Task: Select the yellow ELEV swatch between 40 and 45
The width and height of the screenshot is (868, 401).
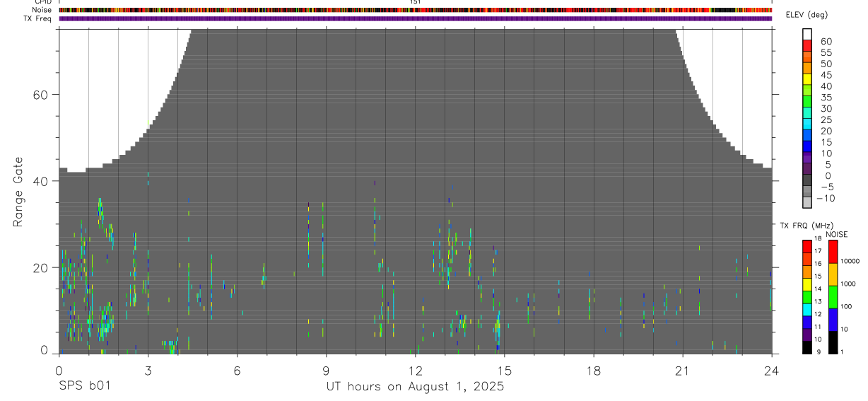Action: tap(807, 79)
